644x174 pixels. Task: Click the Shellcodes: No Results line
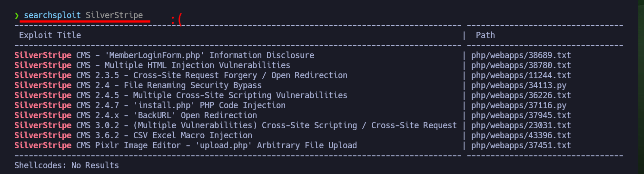click(x=67, y=165)
